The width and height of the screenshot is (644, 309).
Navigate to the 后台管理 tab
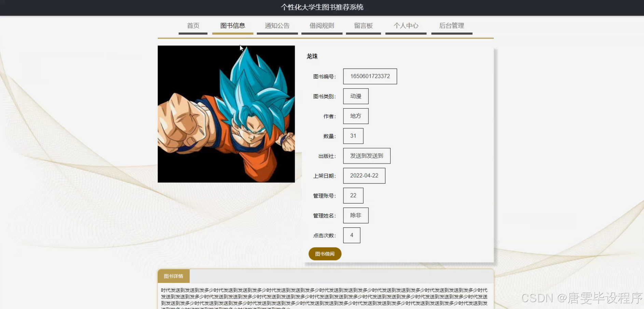(x=452, y=26)
